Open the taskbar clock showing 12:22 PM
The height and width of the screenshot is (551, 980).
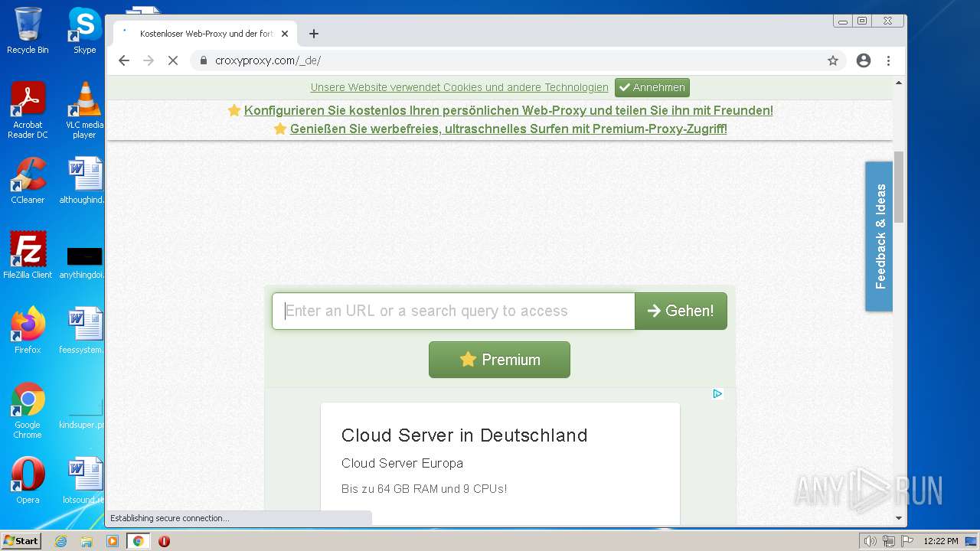(x=940, y=541)
